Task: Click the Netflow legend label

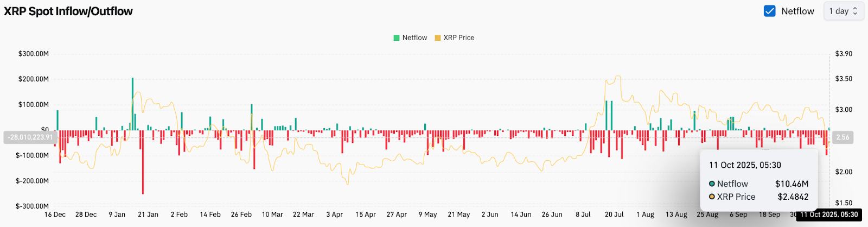Action: [414, 37]
